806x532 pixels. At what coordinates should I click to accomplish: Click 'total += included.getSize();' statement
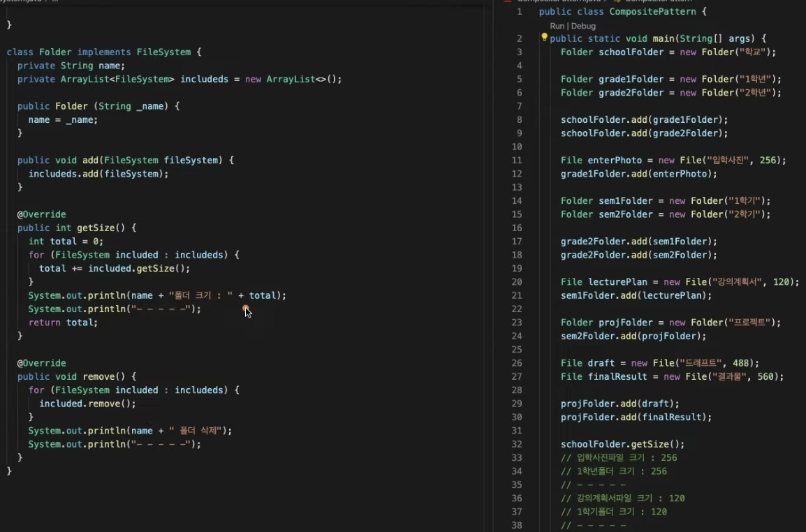coord(115,268)
